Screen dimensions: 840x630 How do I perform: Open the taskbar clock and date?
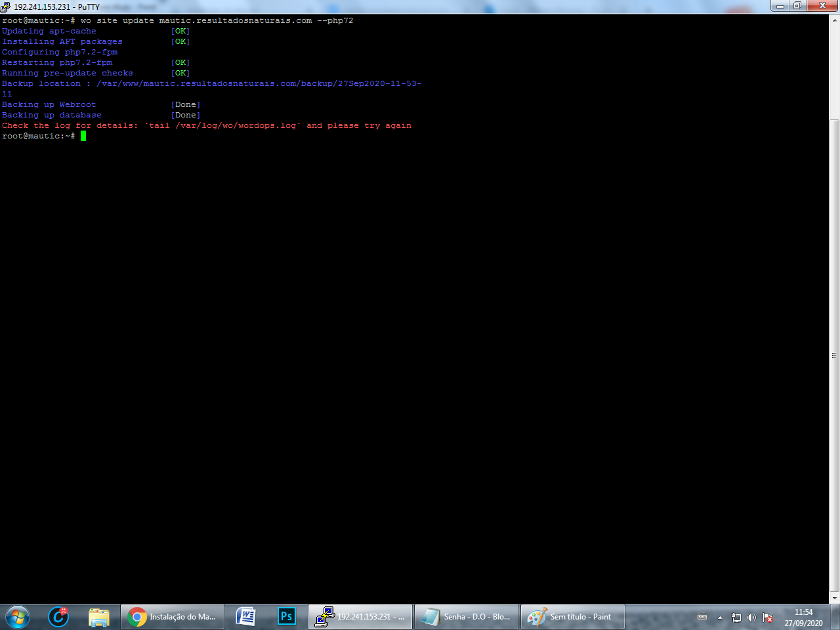803,618
